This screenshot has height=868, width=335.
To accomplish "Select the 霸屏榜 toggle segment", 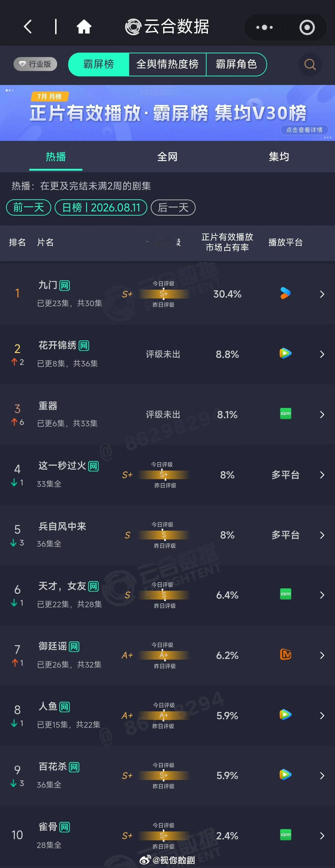I will 99,64.
